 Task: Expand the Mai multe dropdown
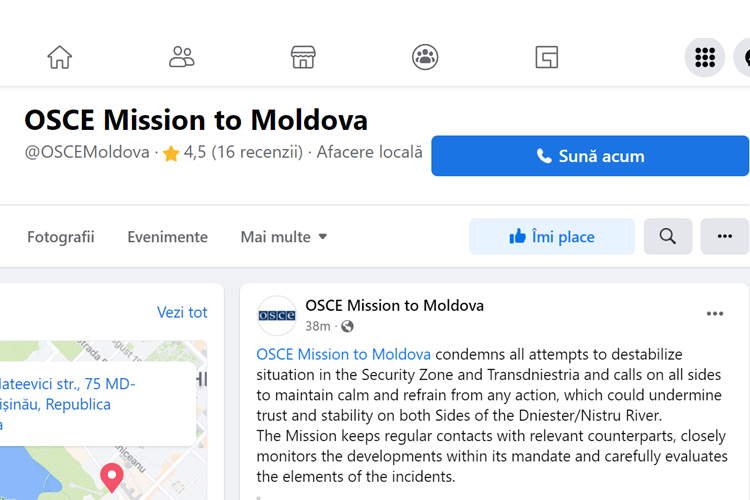click(x=284, y=237)
